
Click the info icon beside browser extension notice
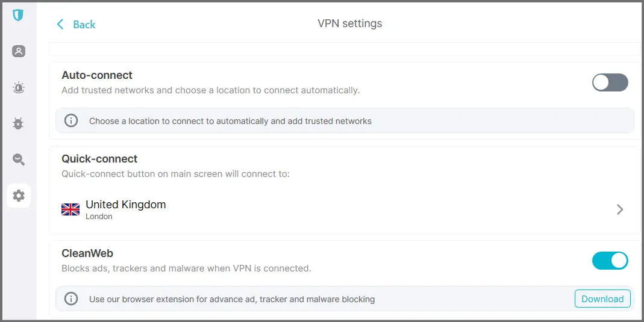pos(71,299)
